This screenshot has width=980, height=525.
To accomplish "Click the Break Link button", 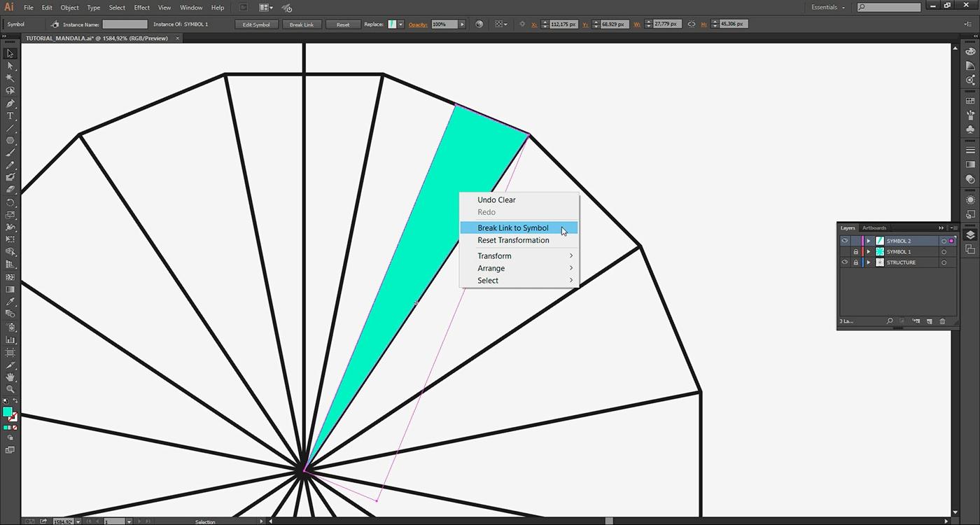I will click(x=302, y=24).
